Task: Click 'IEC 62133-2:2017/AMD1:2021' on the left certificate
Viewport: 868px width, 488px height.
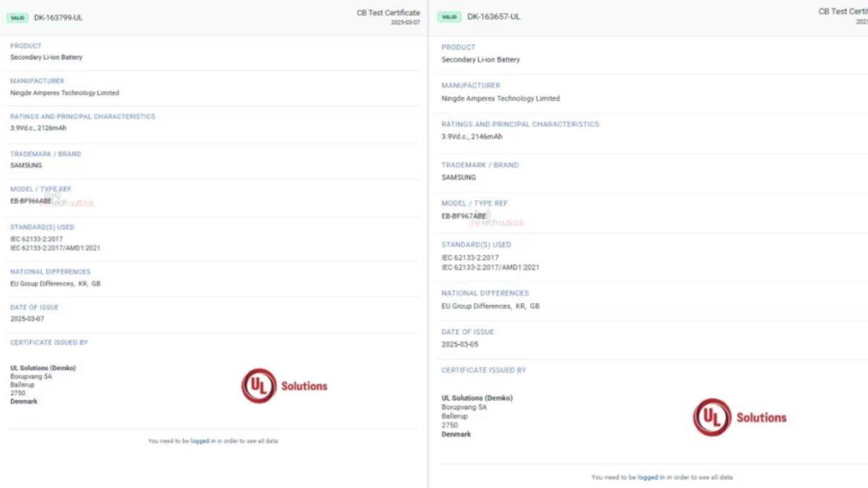Action: coord(55,248)
